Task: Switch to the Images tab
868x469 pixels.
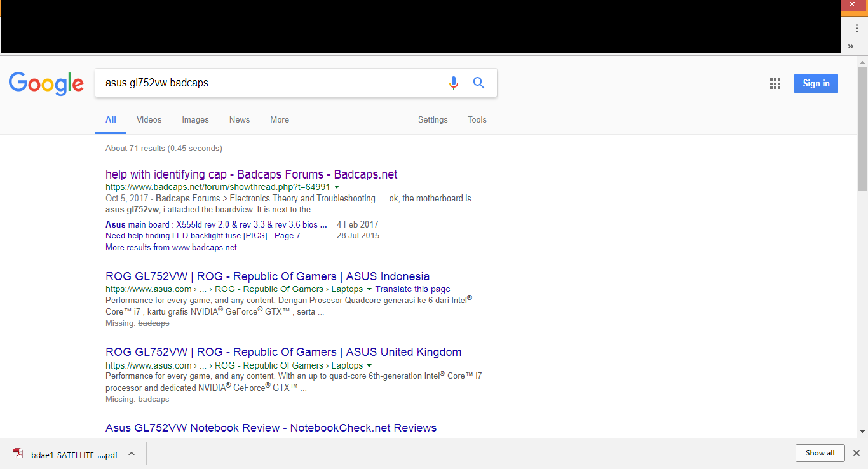Action: pyautogui.click(x=195, y=119)
